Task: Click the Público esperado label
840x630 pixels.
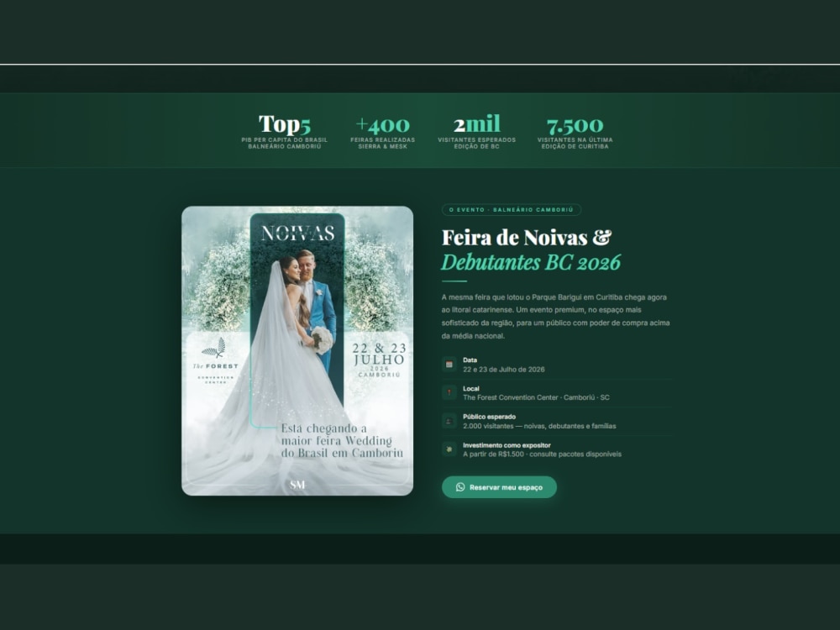Action: click(489, 417)
